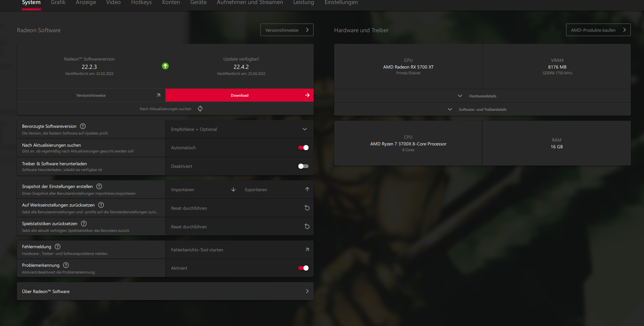Switch to the Anzeige tab
Image resolution: width=644 pixels, height=326 pixels.
tap(86, 3)
